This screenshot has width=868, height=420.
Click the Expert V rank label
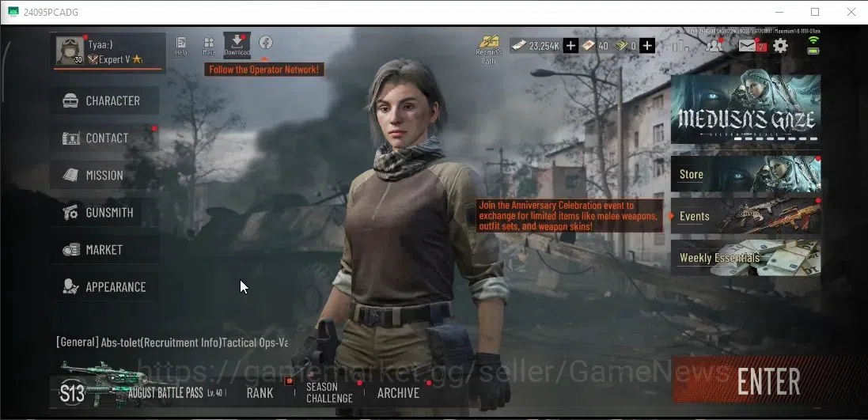point(115,59)
